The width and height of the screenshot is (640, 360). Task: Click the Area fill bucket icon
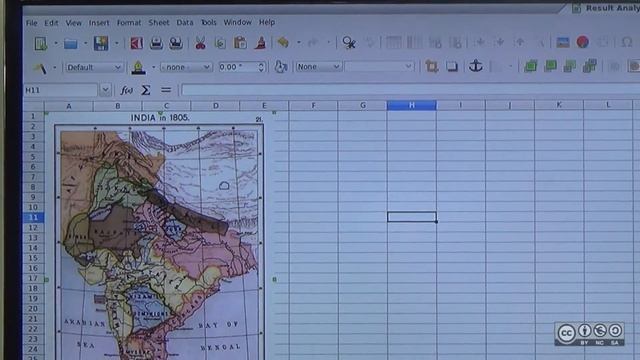(x=280, y=67)
